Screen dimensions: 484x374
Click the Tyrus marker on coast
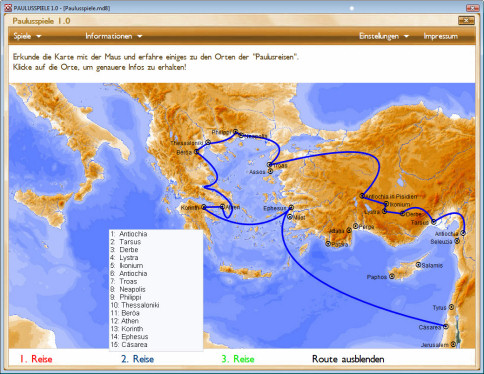click(x=451, y=307)
